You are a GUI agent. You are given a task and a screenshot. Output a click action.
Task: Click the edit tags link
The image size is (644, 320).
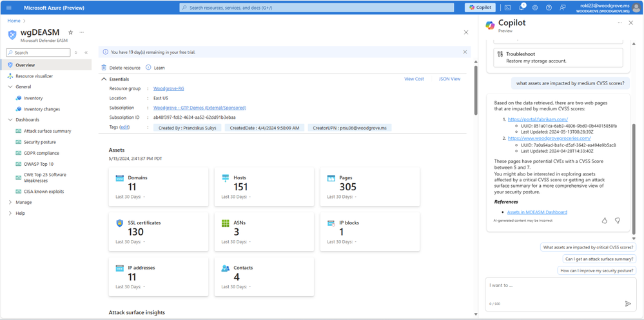pos(125,127)
